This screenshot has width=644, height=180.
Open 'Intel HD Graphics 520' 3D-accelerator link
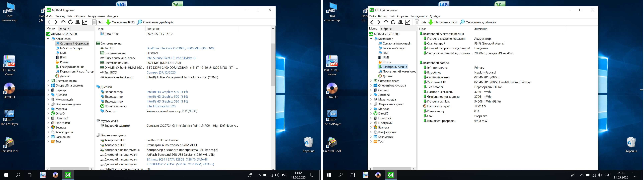(161, 106)
